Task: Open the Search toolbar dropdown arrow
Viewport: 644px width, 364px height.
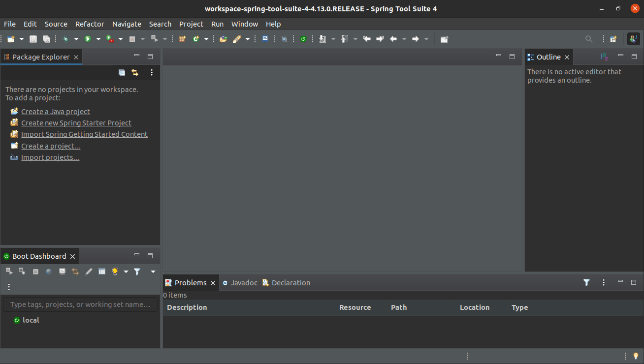Action: pos(248,39)
